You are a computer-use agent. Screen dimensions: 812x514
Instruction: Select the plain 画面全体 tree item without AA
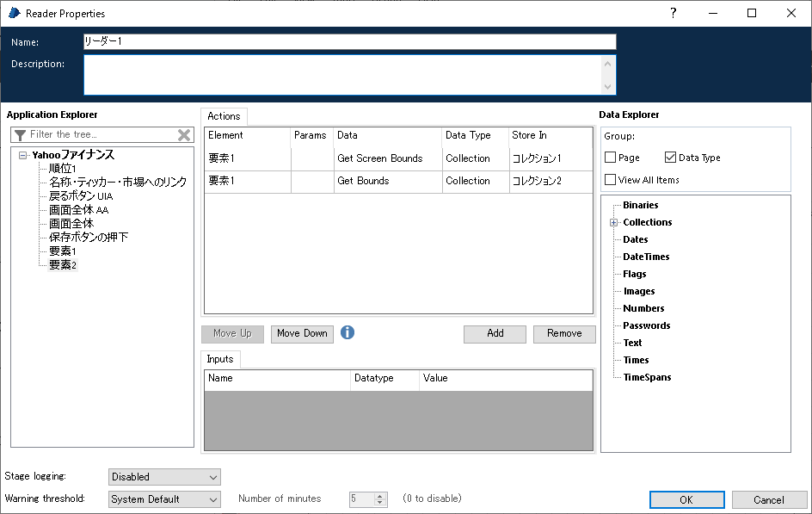point(71,224)
